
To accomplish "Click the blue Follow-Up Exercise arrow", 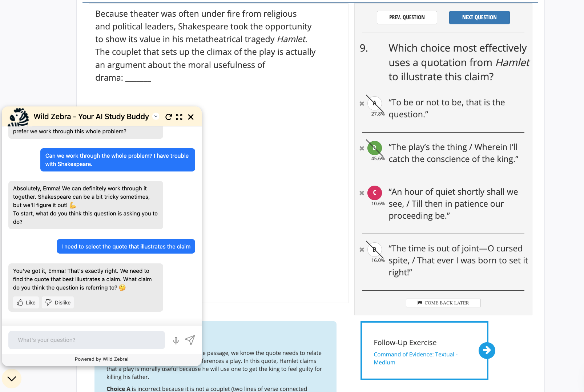I will coord(487,351).
